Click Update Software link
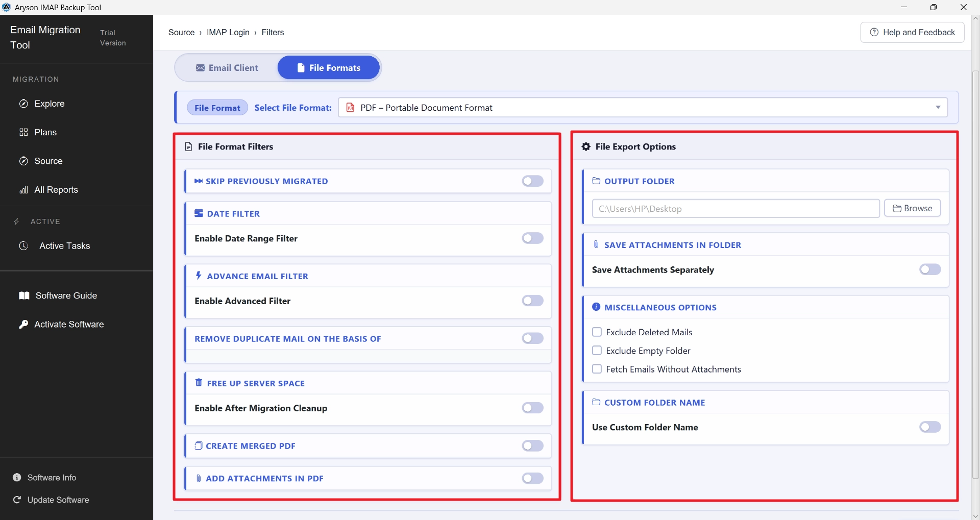 (51, 500)
